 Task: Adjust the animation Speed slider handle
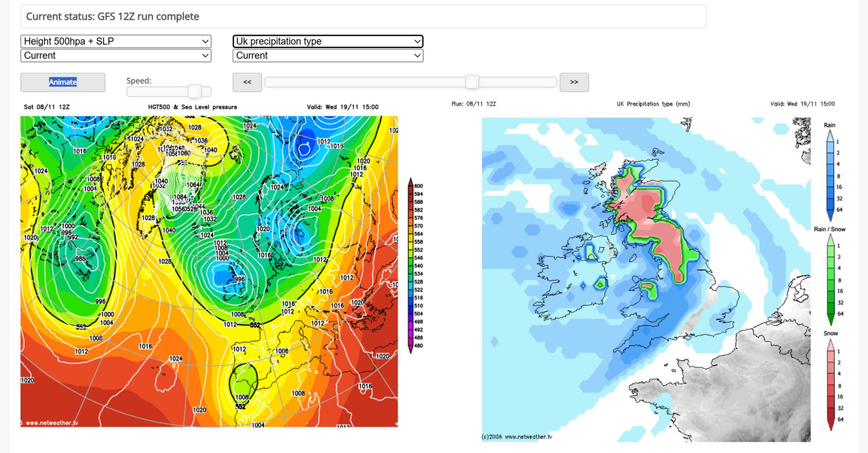pyautogui.click(x=195, y=92)
